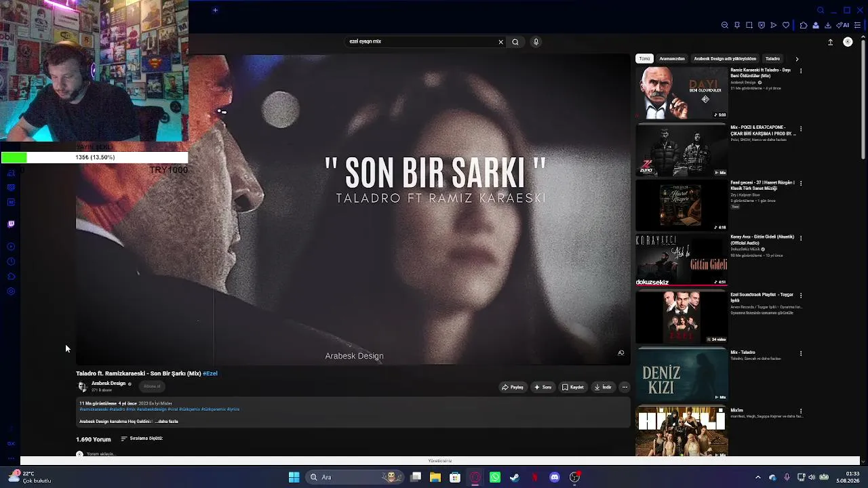Open 'Dayı Beni Öldürdüler' video thumbnail

point(682,93)
